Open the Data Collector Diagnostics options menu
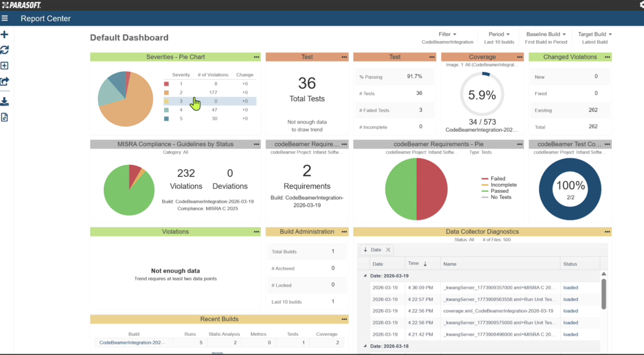This screenshot has height=355, width=644. tap(607, 232)
